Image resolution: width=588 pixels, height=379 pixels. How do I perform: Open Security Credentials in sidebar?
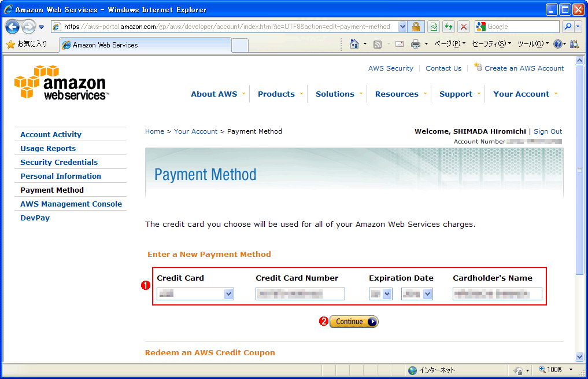59,162
